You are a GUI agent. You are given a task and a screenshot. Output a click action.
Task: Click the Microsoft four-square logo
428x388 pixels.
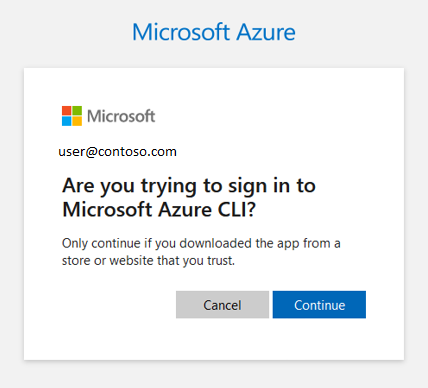pos(72,116)
